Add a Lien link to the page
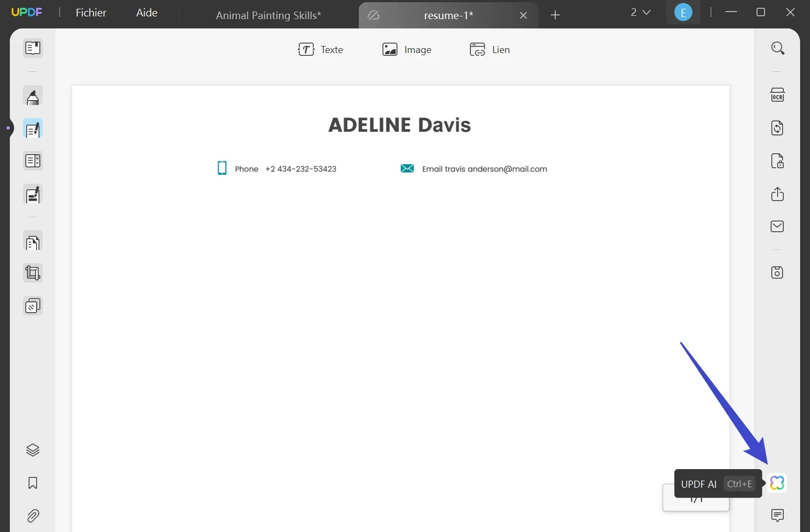Image resolution: width=810 pixels, height=532 pixels. [x=490, y=50]
